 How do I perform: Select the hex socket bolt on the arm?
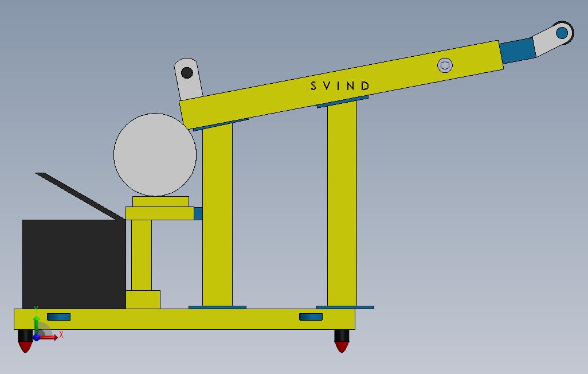coord(445,65)
